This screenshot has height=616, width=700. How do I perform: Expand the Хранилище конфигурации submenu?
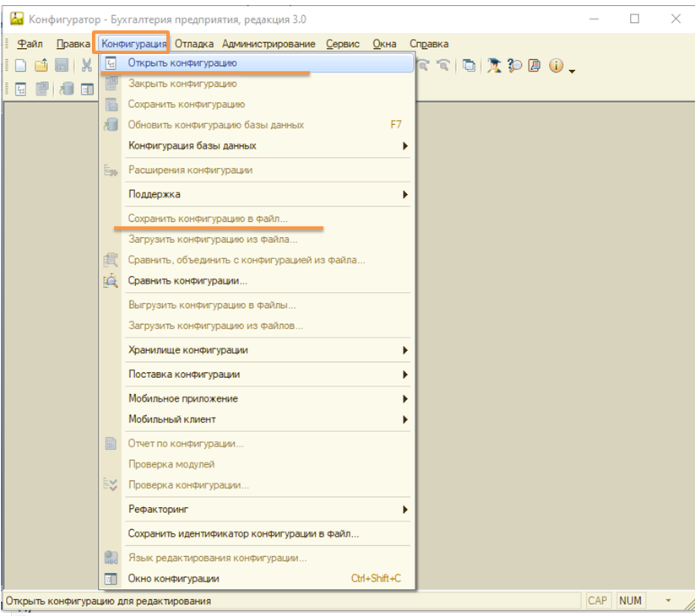(x=405, y=350)
